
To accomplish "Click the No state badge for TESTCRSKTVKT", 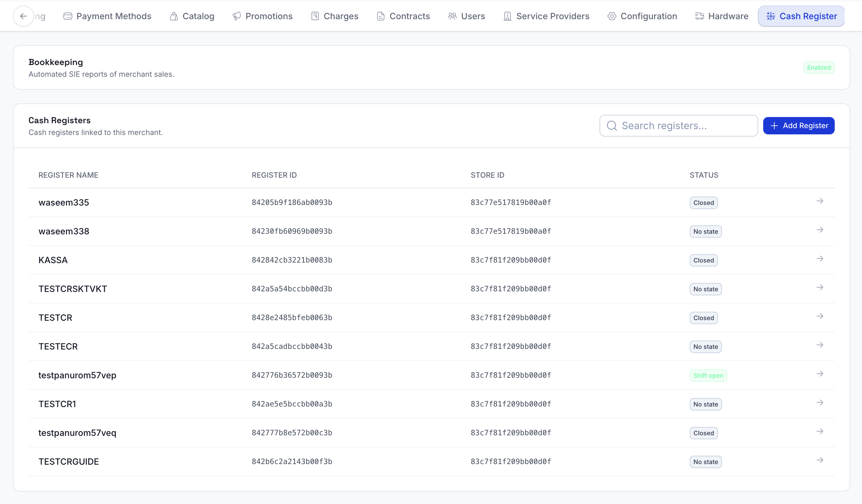I will 706,289.
